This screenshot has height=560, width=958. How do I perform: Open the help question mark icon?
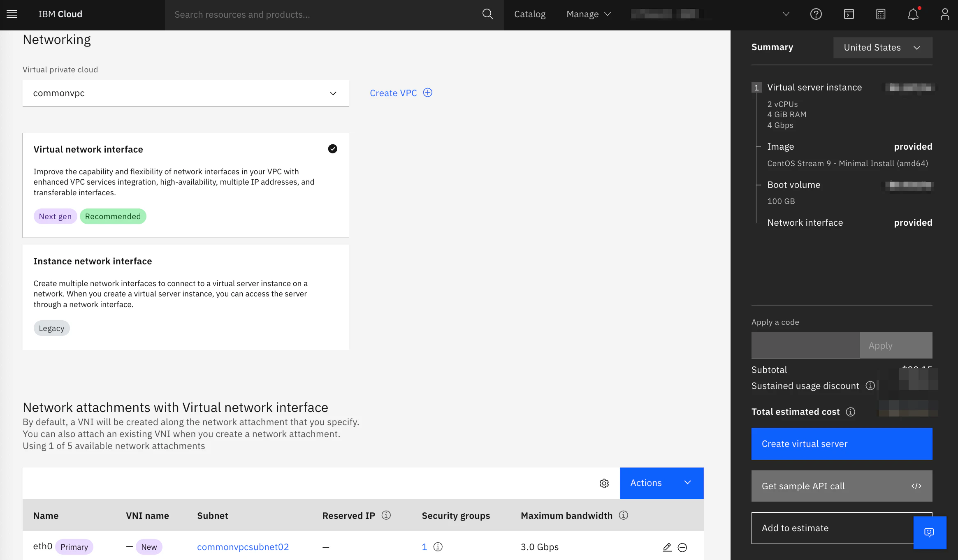816,14
